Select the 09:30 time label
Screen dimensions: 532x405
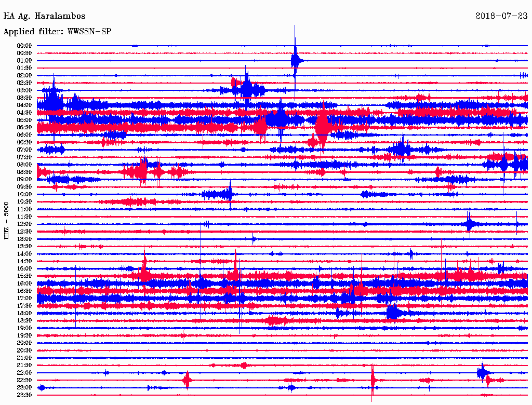(x=24, y=187)
